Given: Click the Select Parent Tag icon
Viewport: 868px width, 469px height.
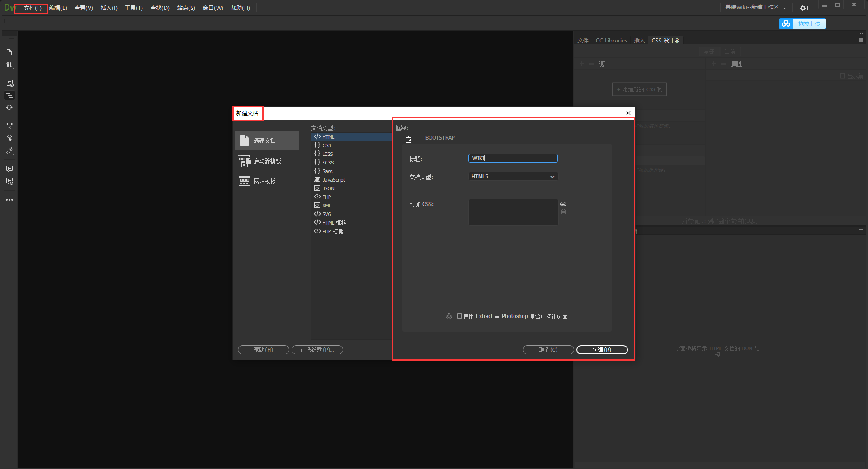Looking at the screenshot, I should [x=9, y=138].
